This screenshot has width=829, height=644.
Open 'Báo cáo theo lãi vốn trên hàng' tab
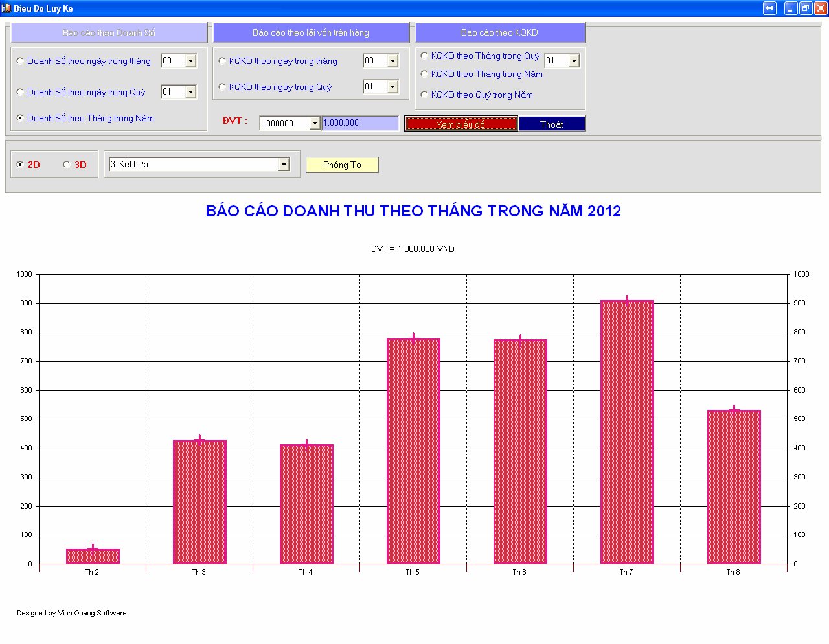click(x=311, y=32)
